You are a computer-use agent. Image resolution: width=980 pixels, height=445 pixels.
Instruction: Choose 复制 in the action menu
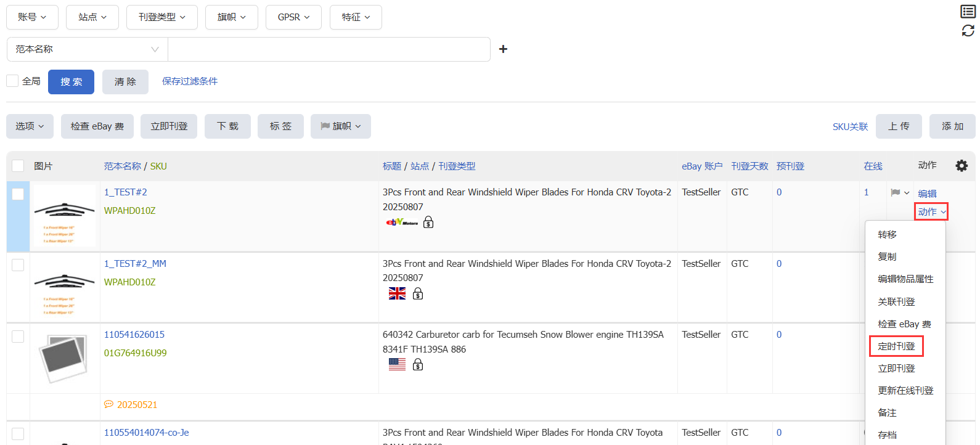click(x=887, y=257)
